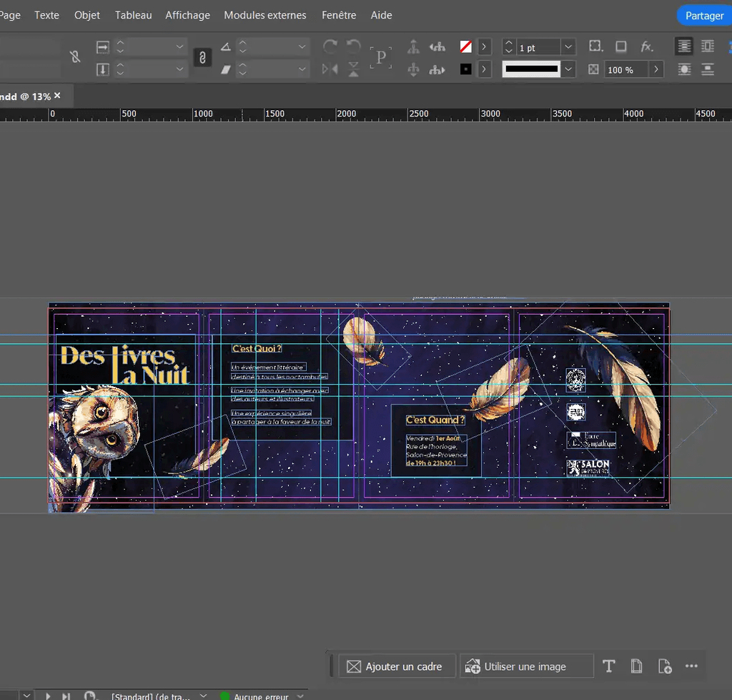Click the constrain proportions chain-link icon
732x700 pixels.
(202, 58)
